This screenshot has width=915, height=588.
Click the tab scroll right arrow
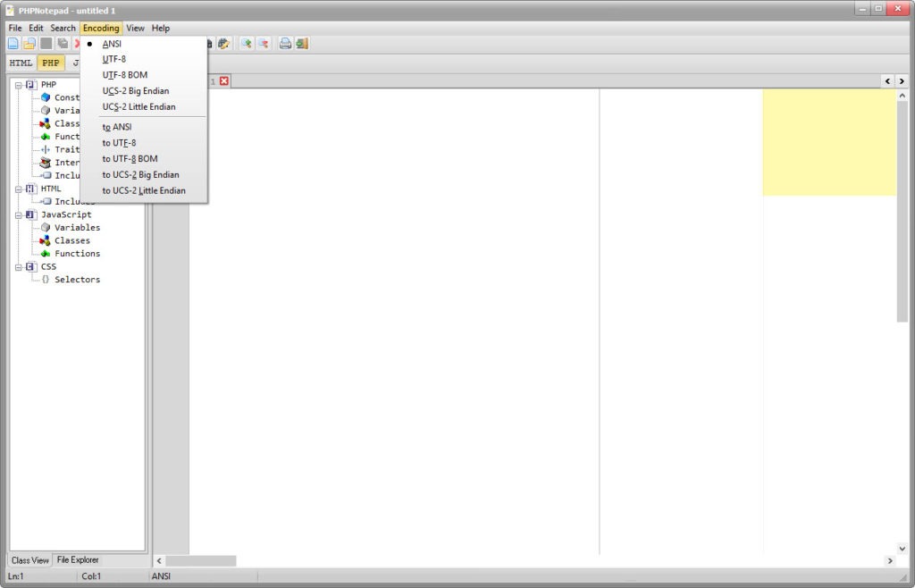(x=902, y=81)
